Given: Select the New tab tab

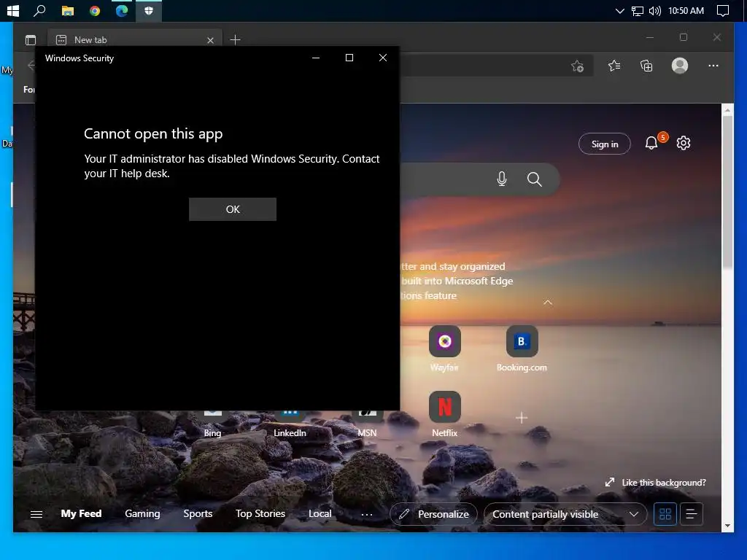Looking at the screenshot, I should (x=134, y=40).
